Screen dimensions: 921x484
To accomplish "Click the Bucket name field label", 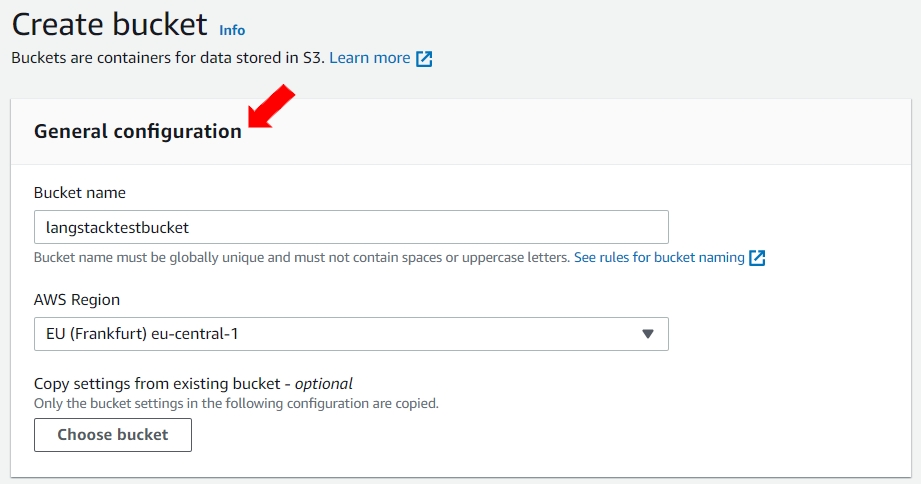I will [x=80, y=192].
